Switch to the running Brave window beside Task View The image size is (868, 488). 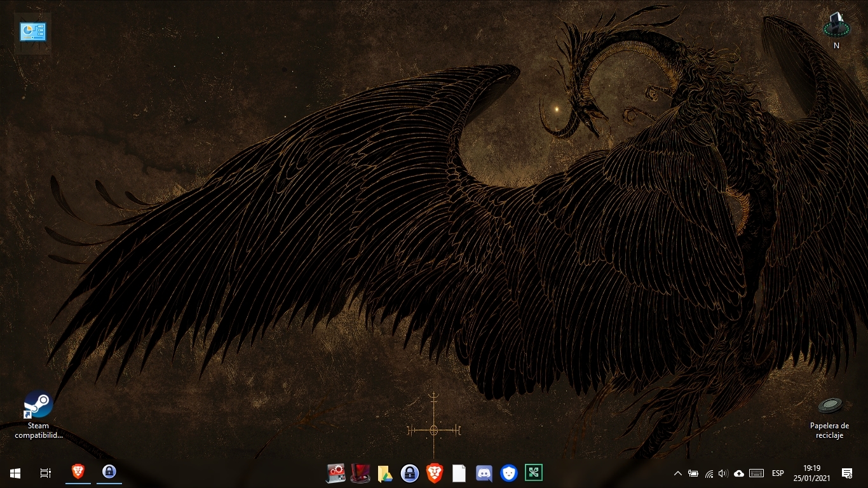pos(78,472)
